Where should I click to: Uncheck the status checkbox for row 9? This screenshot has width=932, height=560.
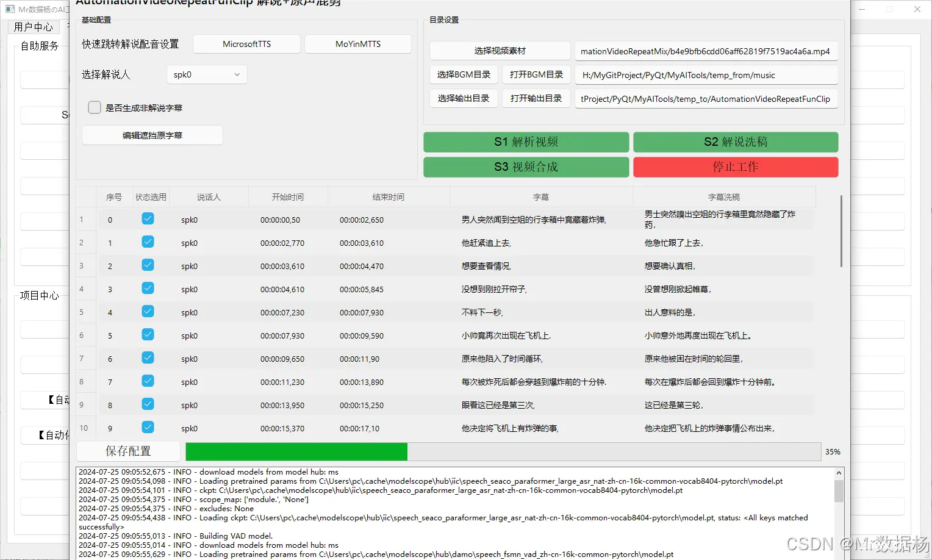[148, 427]
